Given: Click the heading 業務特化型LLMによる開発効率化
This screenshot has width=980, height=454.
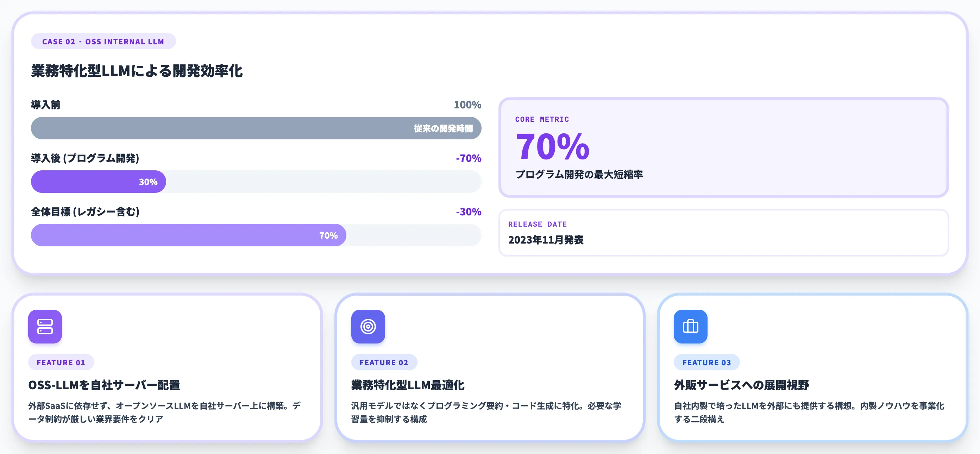Looking at the screenshot, I should pos(137,71).
